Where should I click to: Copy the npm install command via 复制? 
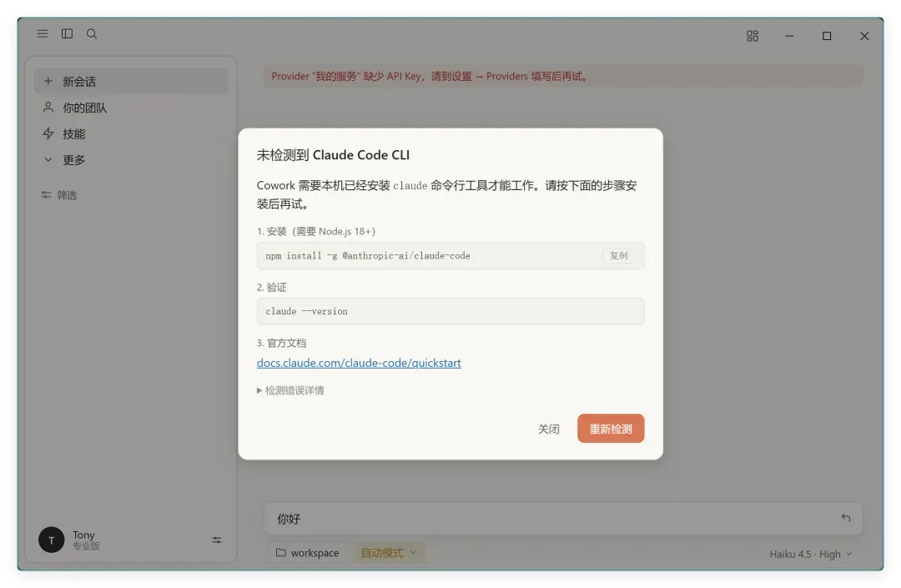pyautogui.click(x=619, y=255)
